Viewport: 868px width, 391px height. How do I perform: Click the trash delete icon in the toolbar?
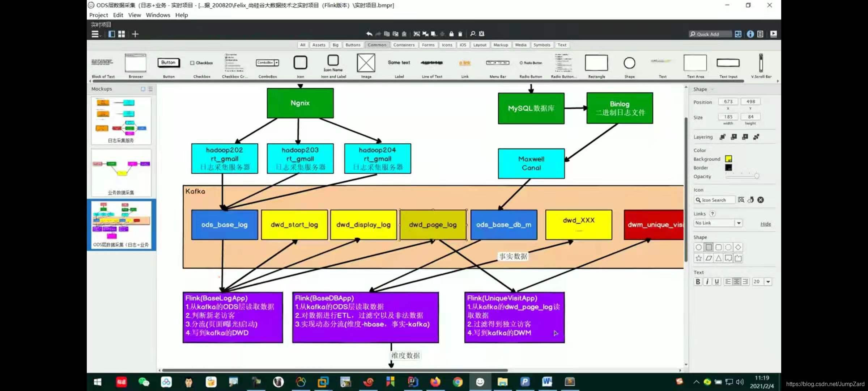coord(460,34)
